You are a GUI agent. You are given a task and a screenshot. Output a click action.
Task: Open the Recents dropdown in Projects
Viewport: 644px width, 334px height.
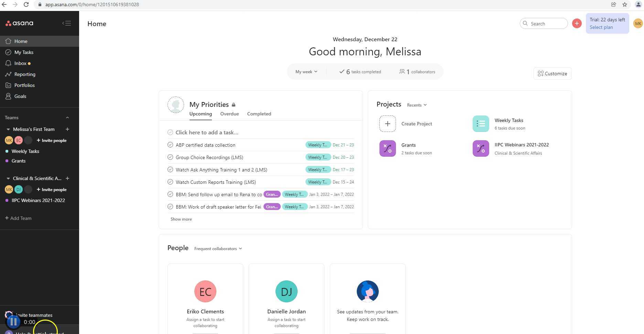tap(417, 105)
